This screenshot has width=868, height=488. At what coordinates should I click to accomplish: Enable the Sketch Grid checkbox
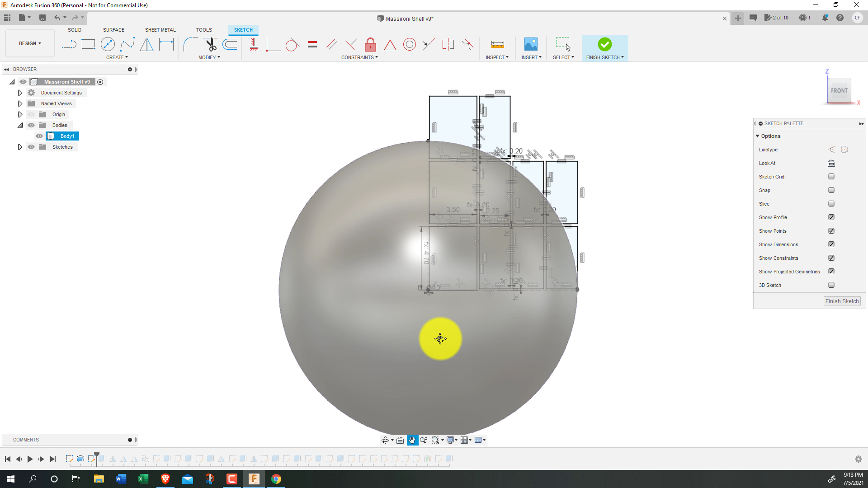pos(831,177)
